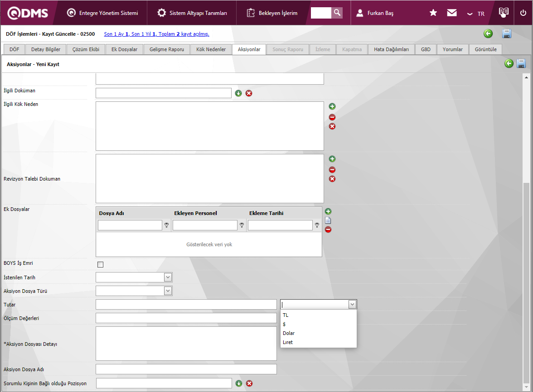533x392 pixels.
Task: Add a Revizyon Talebi Dokuman
Action: tap(332, 159)
